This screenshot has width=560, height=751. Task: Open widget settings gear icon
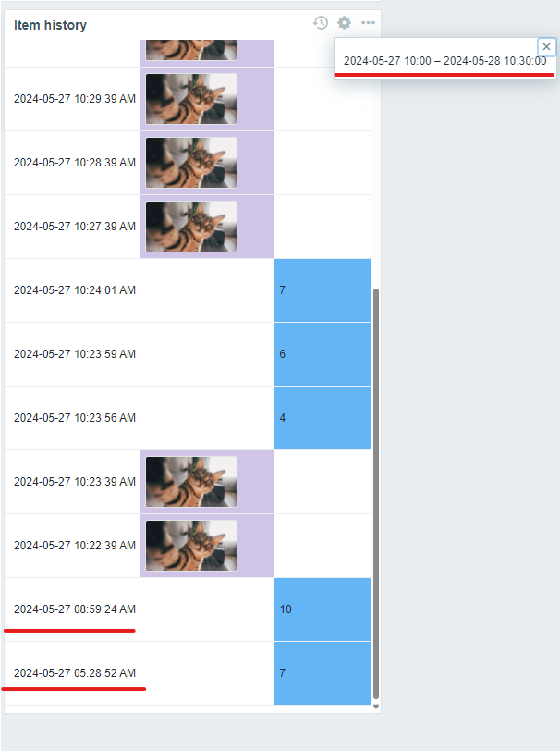click(x=344, y=22)
